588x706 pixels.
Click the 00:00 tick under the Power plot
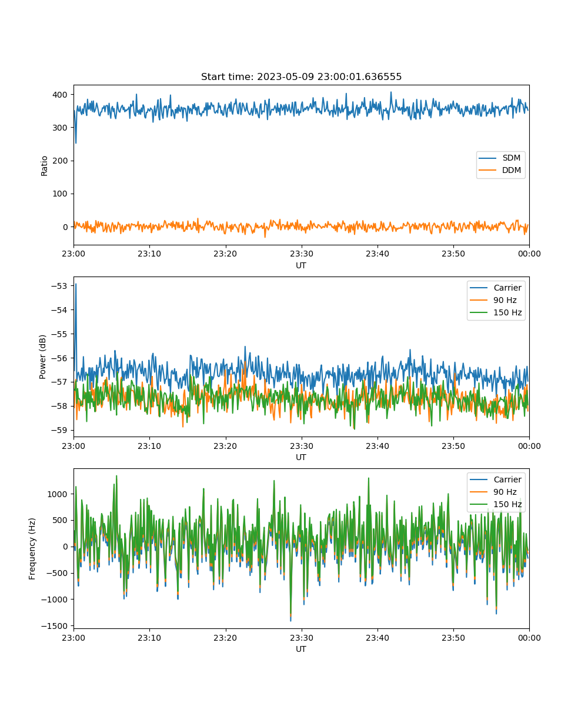pyautogui.click(x=529, y=445)
